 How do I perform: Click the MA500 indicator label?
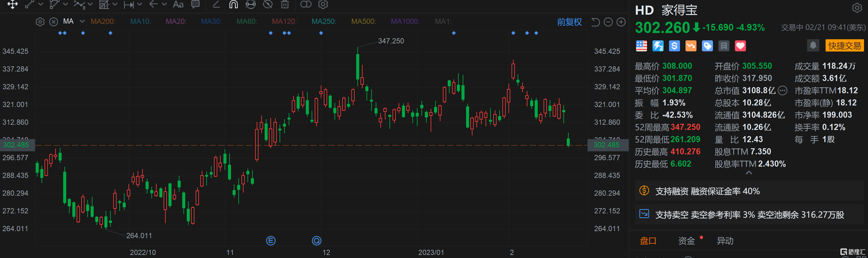[363, 22]
